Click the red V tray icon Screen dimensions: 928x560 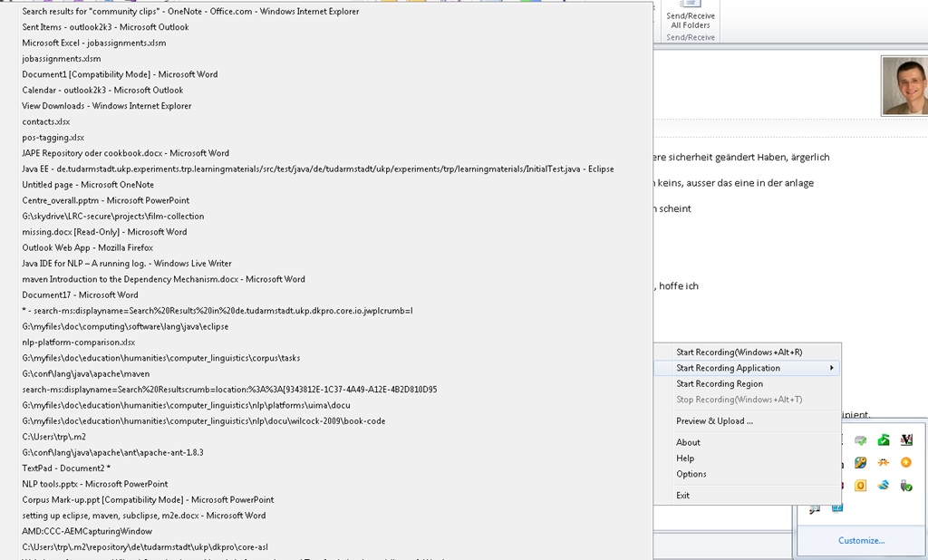pos(906,440)
